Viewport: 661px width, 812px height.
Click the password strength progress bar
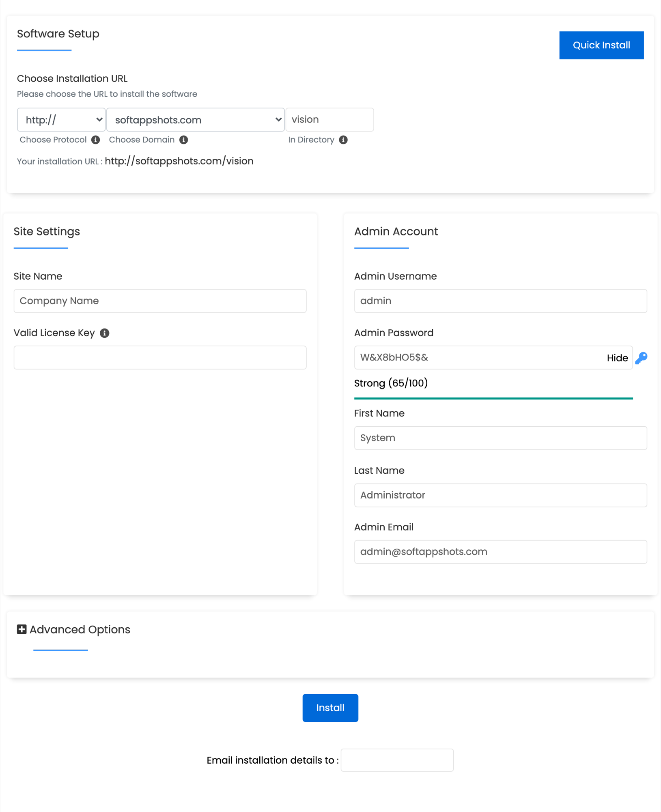point(493,398)
